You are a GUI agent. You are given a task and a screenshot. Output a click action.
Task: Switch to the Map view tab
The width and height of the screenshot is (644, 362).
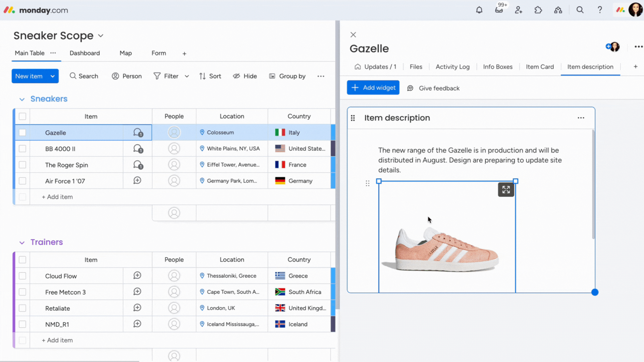pos(125,53)
